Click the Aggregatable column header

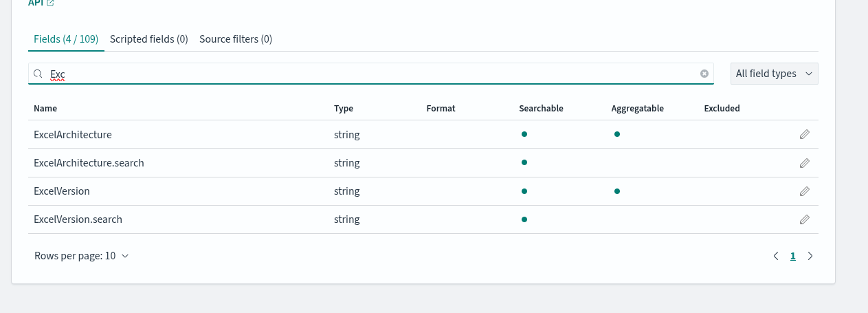(x=637, y=109)
